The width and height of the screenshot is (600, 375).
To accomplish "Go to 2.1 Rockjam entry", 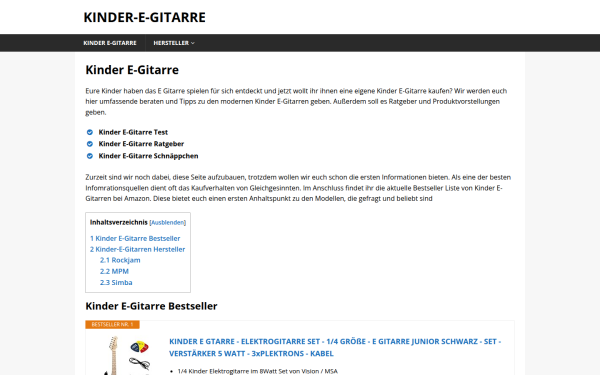I will coord(120,260).
